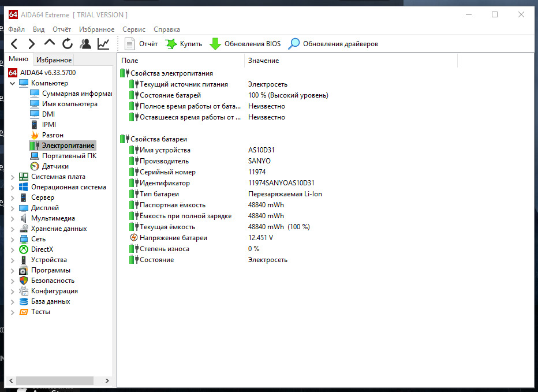Screen dimensions: 538x392
Task: Open the Файл menu
Action: (x=17, y=29)
